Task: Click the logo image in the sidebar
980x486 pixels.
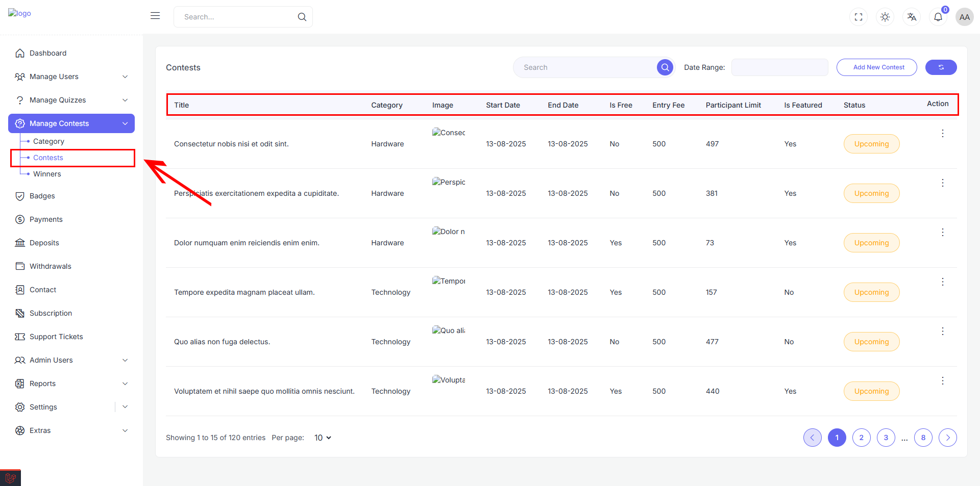Action: (19, 13)
